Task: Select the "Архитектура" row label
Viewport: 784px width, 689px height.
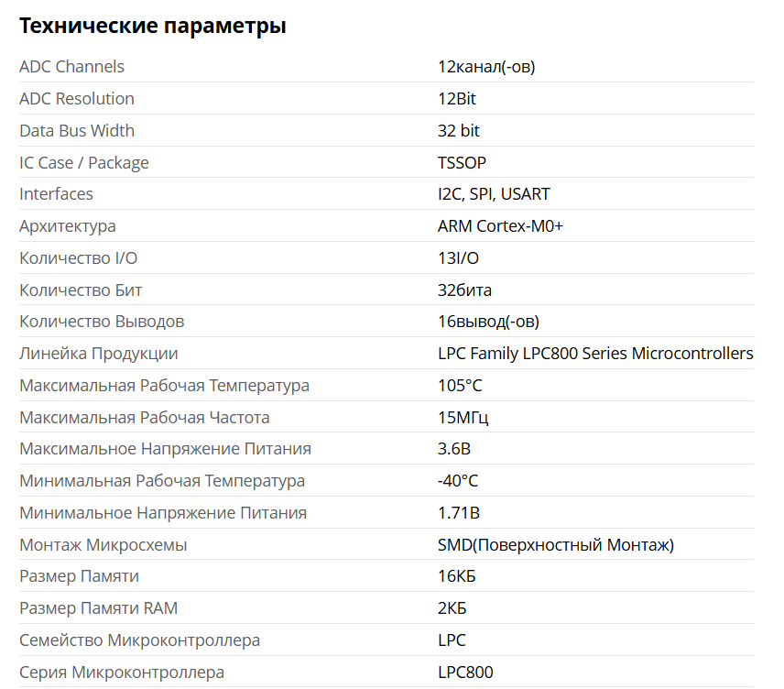Action: (68, 226)
